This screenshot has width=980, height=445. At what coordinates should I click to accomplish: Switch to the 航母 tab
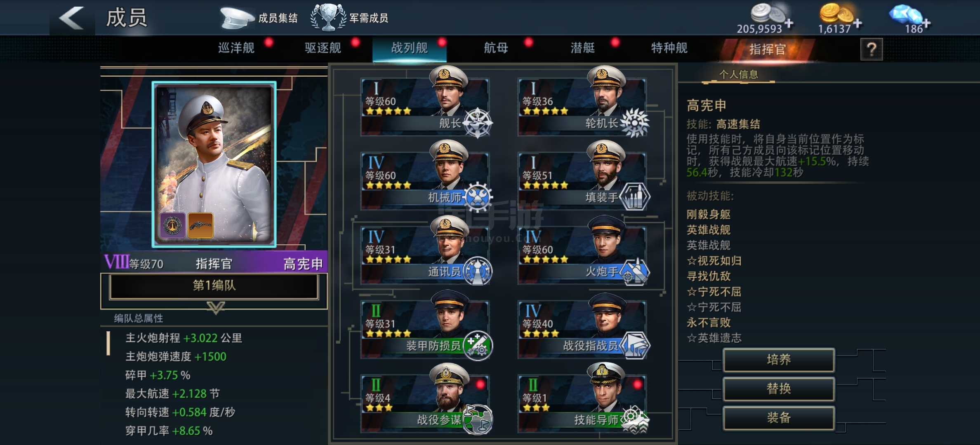496,48
